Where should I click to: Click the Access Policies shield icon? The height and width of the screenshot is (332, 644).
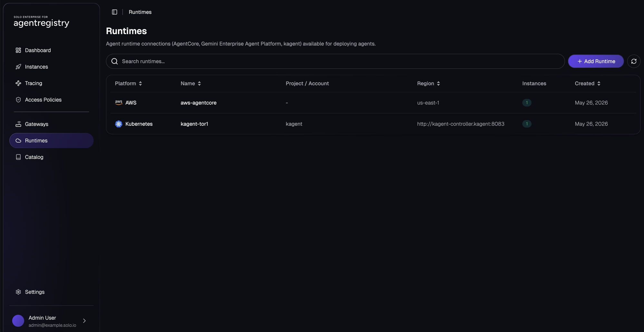click(x=18, y=100)
